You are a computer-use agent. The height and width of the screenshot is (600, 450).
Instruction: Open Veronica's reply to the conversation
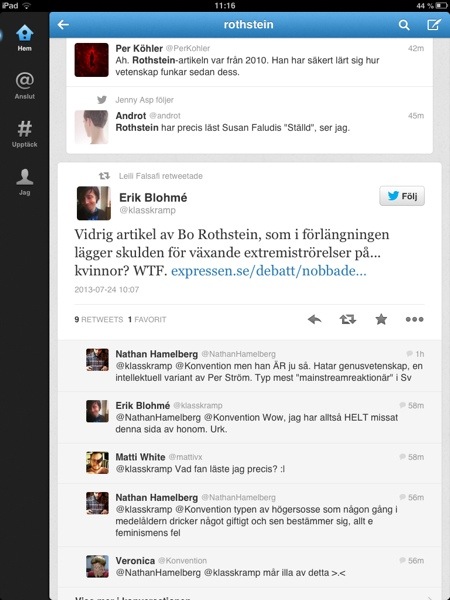coord(249,567)
